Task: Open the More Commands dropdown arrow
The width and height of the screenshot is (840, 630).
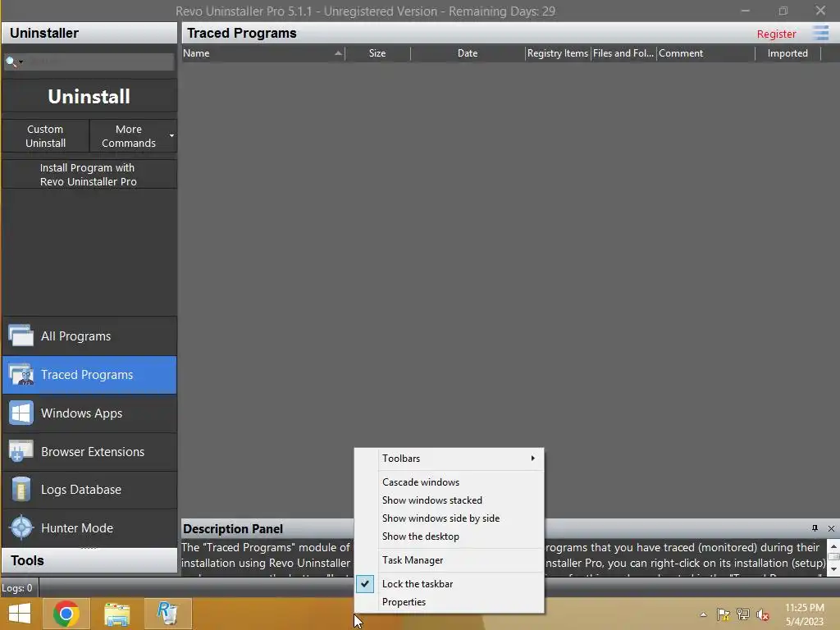Action: (x=171, y=135)
